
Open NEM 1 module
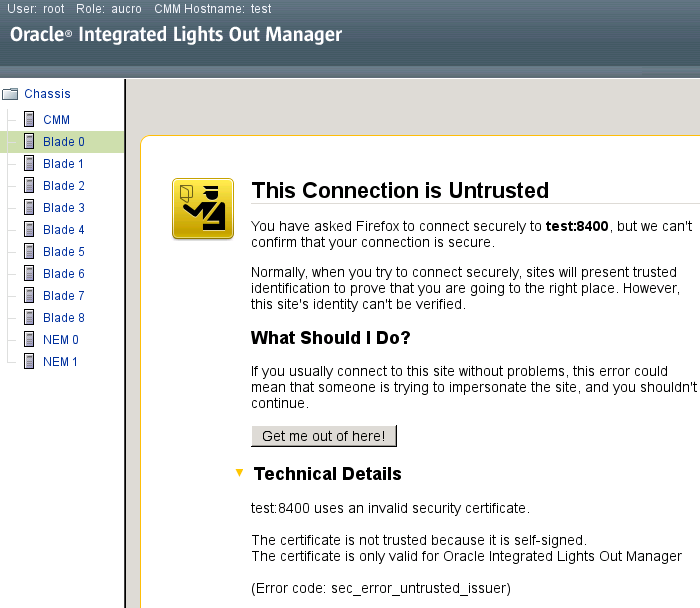[60, 361]
